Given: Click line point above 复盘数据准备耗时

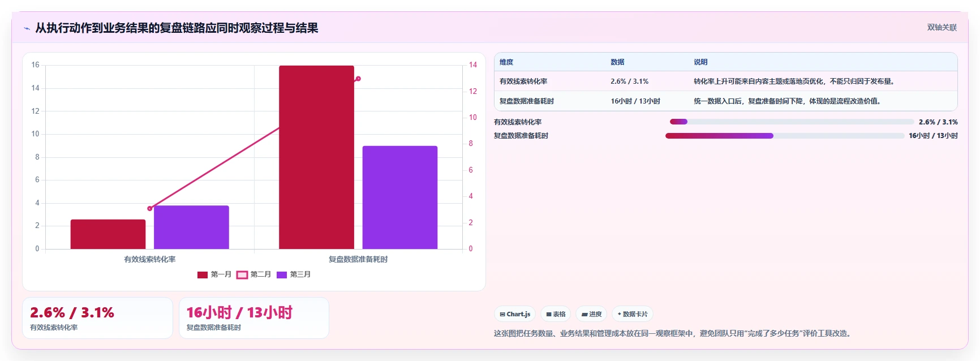Looking at the screenshot, I should point(358,79).
